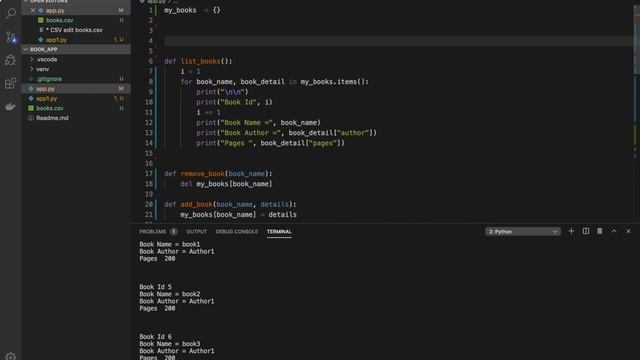
Task: Open app.py in BOOK_APP file tree
Action: coord(76,89)
